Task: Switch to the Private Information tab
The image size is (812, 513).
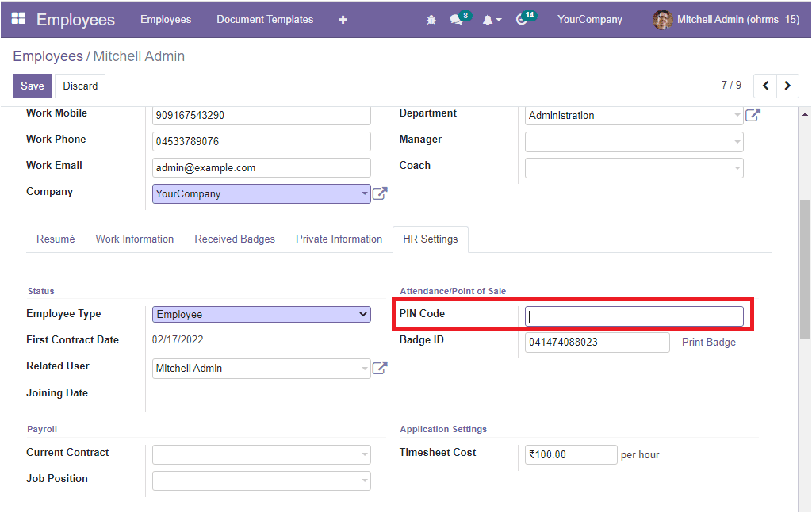Action: tap(339, 239)
